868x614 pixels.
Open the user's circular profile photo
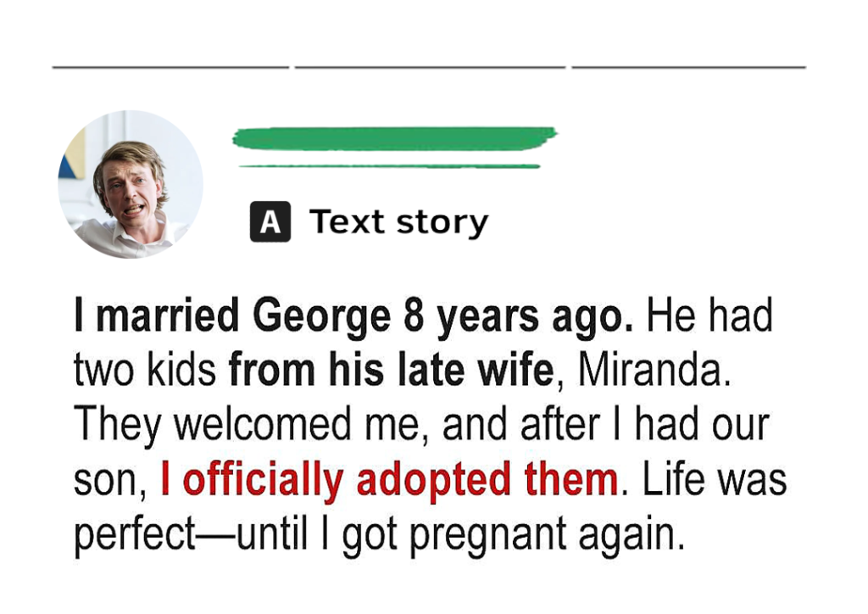tap(131, 184)
